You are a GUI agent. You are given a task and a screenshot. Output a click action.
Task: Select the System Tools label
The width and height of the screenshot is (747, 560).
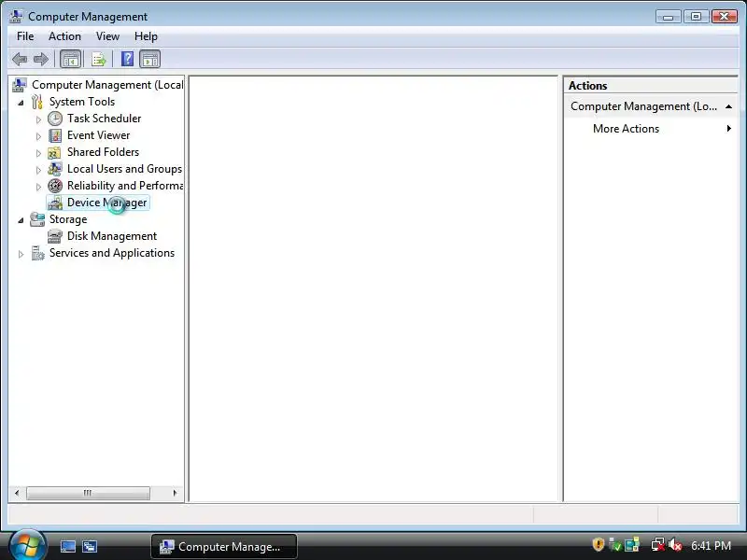pos(82,102)
